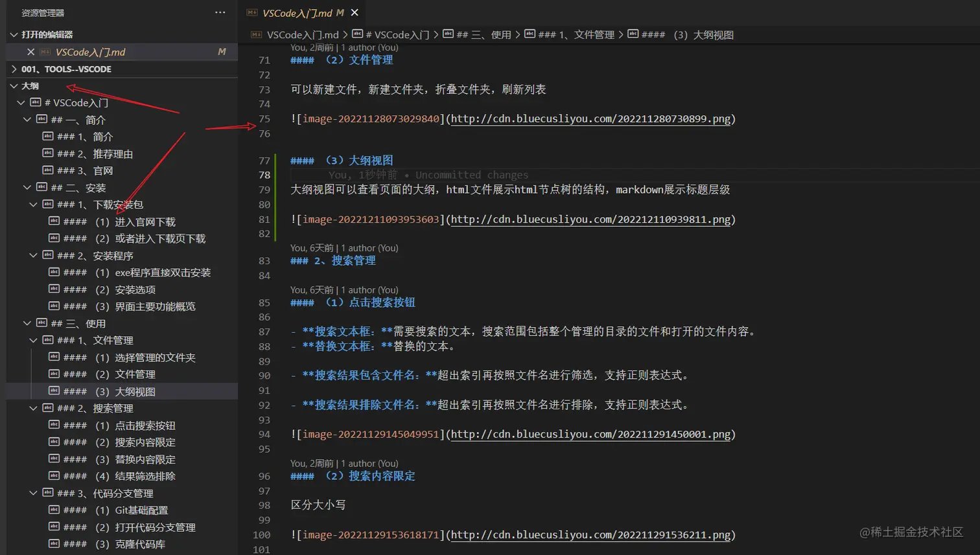
Task: Click the M modified badge on the editor tab
Action: tap(340, 12)
